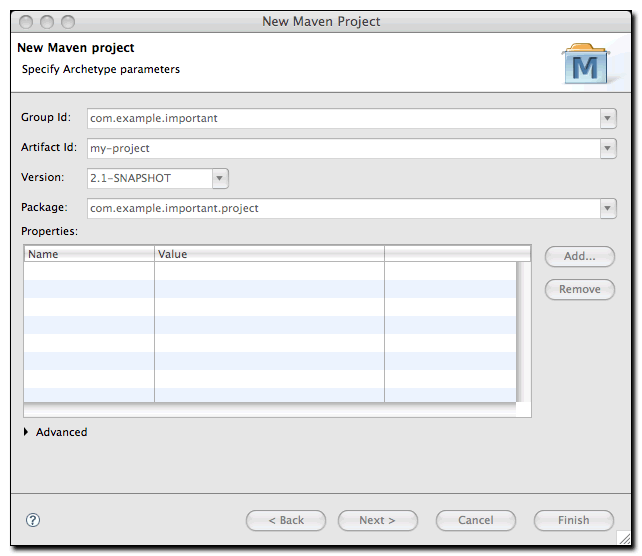Viewport: 642px width, 556px height.
Task: Open the Package dropdown arrow
Action: pyautogui.click(x=608, y=208)
